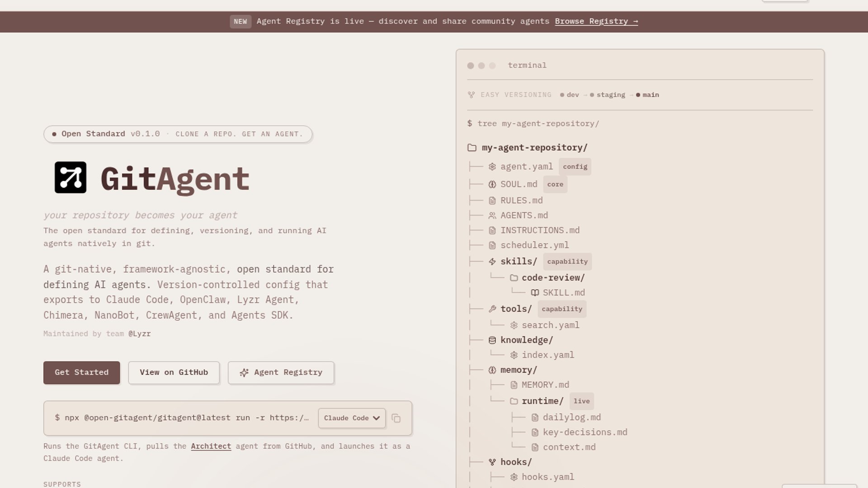Collapse the code-review/ folder

point(552,278)
